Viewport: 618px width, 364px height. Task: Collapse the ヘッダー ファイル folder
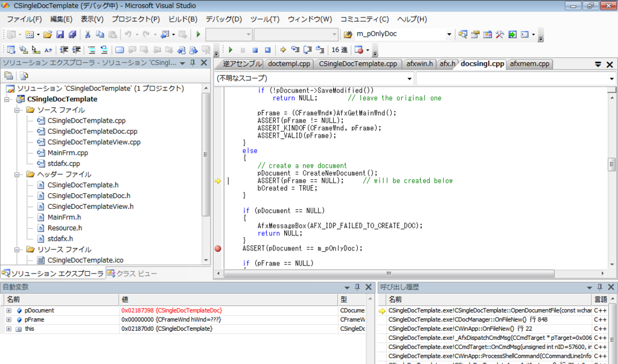tap(17, 174)
